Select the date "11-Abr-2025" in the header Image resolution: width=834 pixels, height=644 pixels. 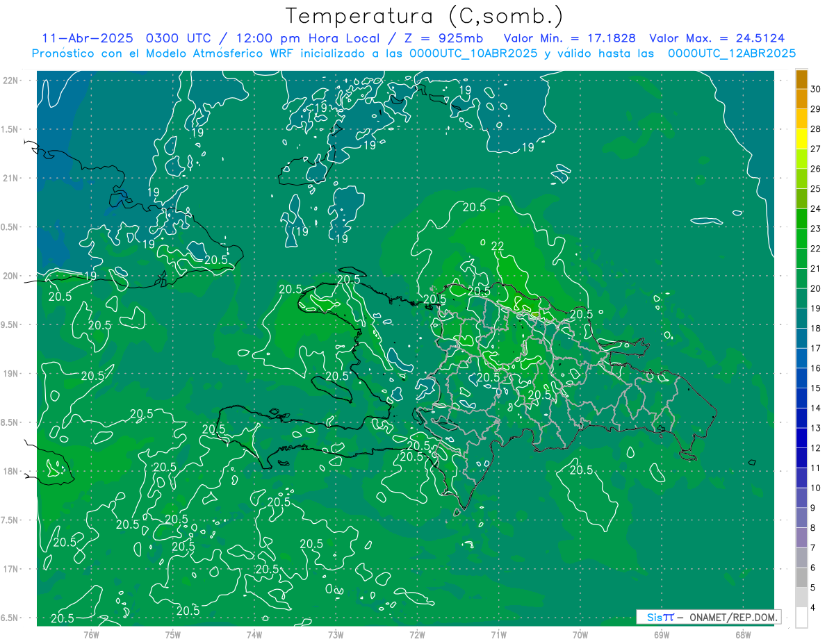tap(88, 38)
